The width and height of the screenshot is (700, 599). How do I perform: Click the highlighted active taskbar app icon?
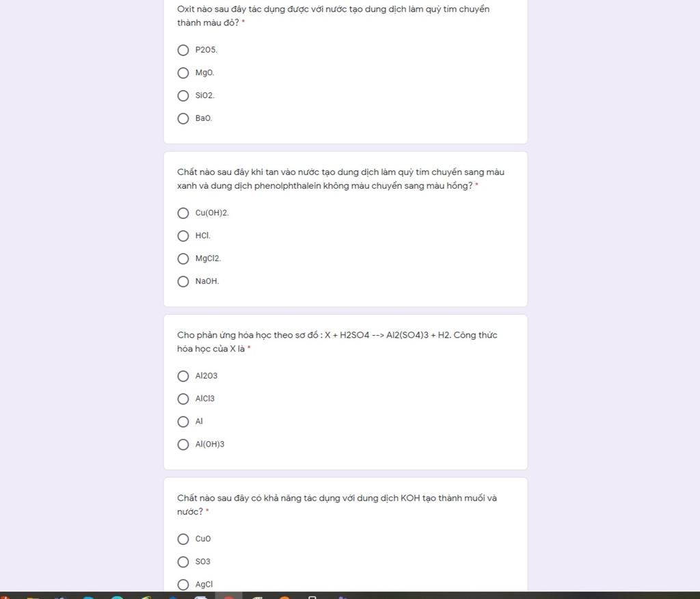tap(228, 596)
